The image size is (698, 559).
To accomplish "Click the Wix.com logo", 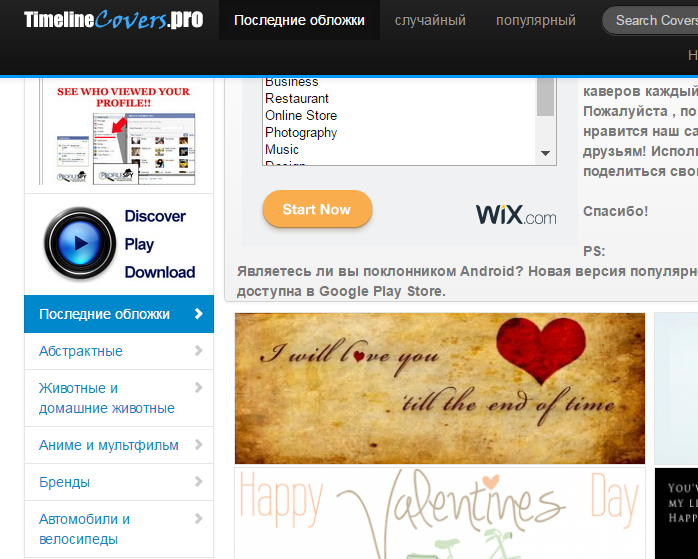I will [x=516, y=215].
